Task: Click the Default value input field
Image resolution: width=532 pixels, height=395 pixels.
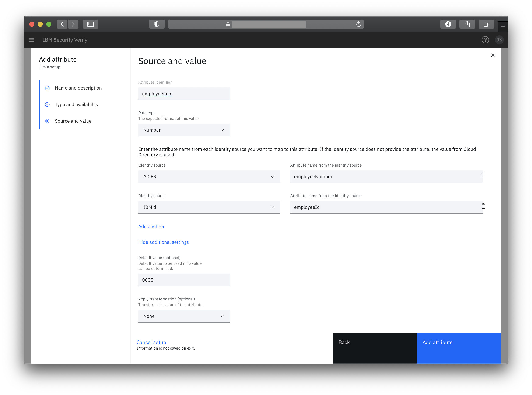Action: pyautogui.click(x=184, y=280)
